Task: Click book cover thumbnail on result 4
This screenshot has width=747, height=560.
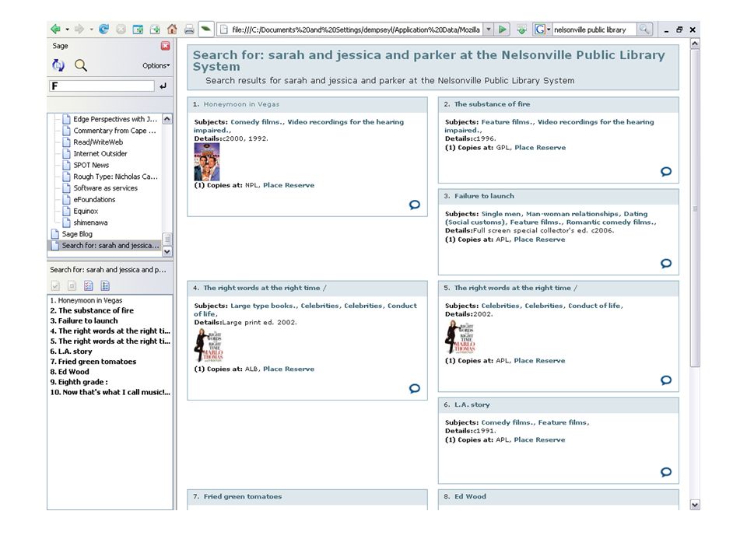Action: tap(209, 345)
